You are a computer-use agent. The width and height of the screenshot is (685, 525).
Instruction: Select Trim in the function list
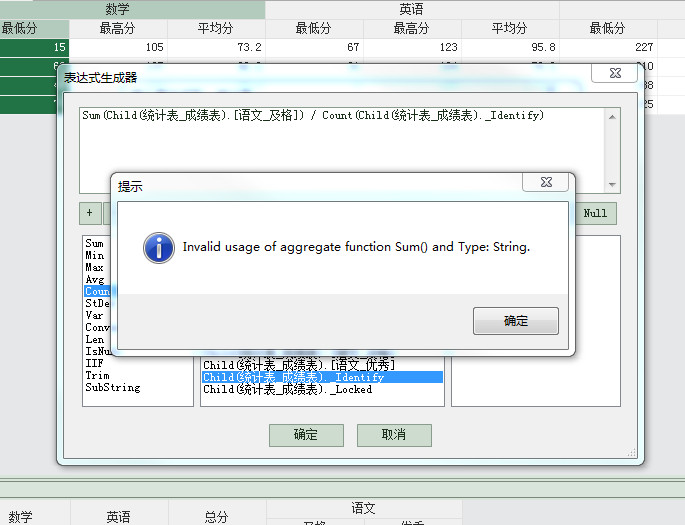(x=97, y=375)
